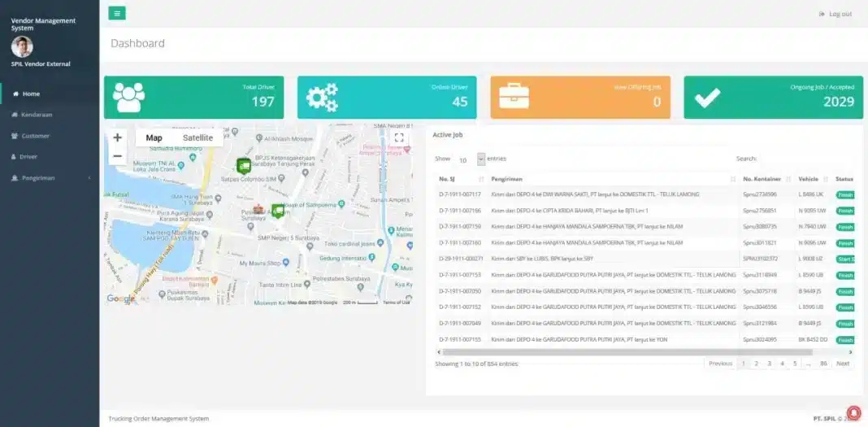The image size is (868, 427).
Task: Click the Ongoing Job checkmark icon
Action: tap(706, 98)
